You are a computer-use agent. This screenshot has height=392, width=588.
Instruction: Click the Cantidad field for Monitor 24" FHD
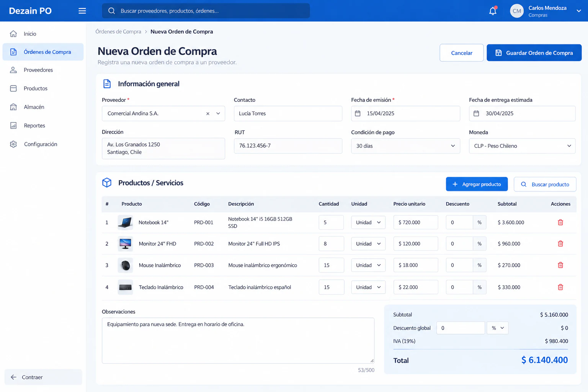[331, 244]
